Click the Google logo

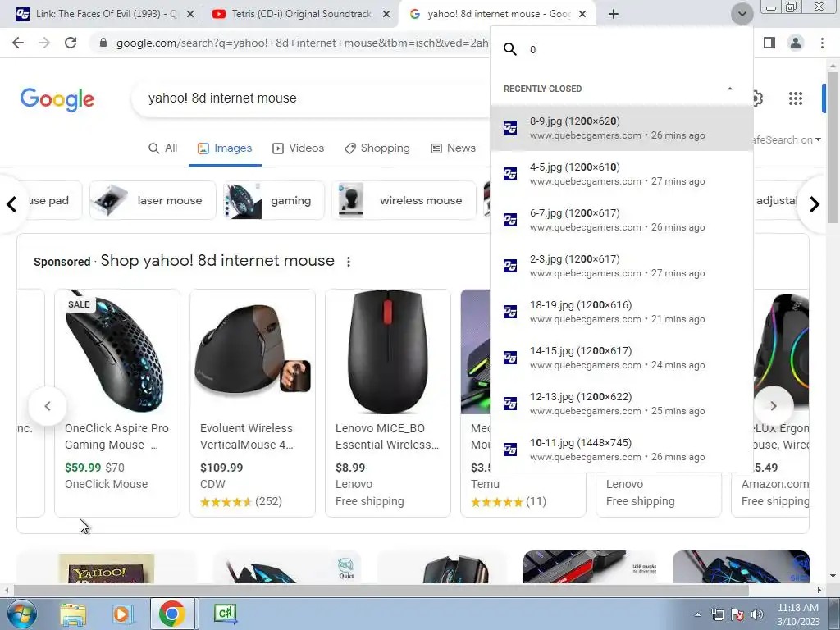(x=57, y=99)
